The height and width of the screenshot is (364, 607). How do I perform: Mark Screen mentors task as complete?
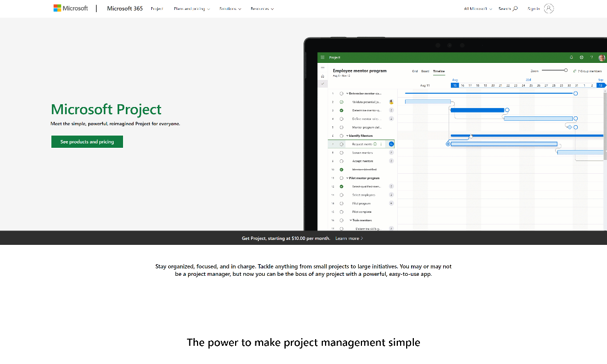tap(342, 153)
